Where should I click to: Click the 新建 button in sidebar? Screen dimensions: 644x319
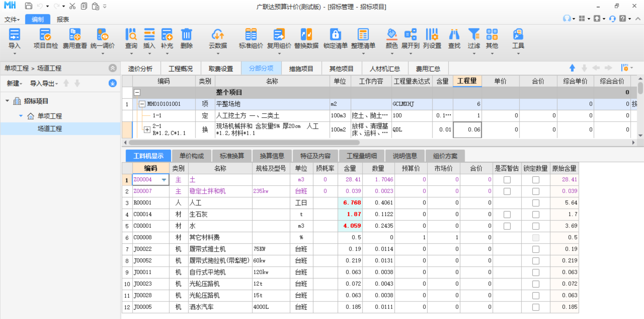point(14,84)
